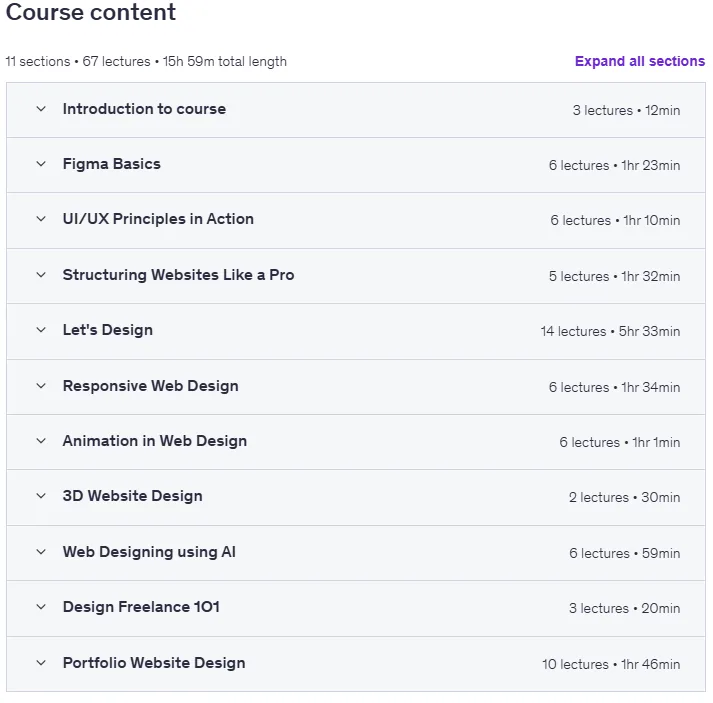Expand Animation in Web Design chevron
The width and height of the screenshot is (713, 703).
(41, 441)
